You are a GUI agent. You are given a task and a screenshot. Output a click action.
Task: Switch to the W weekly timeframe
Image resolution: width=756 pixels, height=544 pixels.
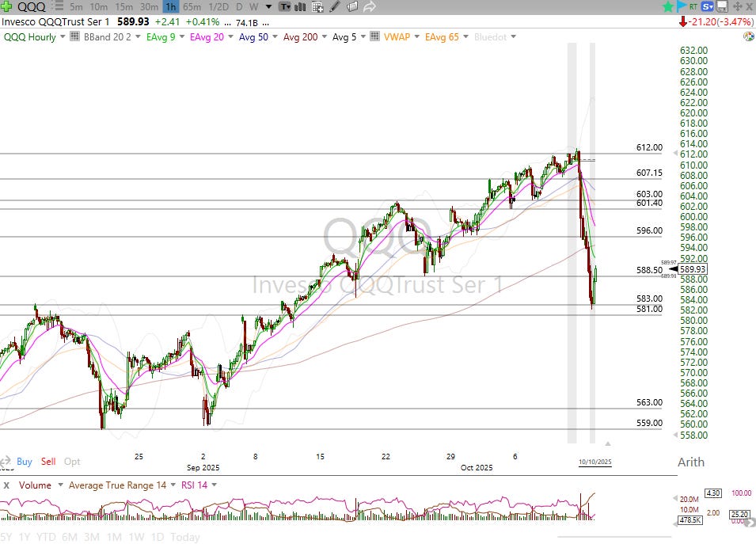(x=254, y=7)
